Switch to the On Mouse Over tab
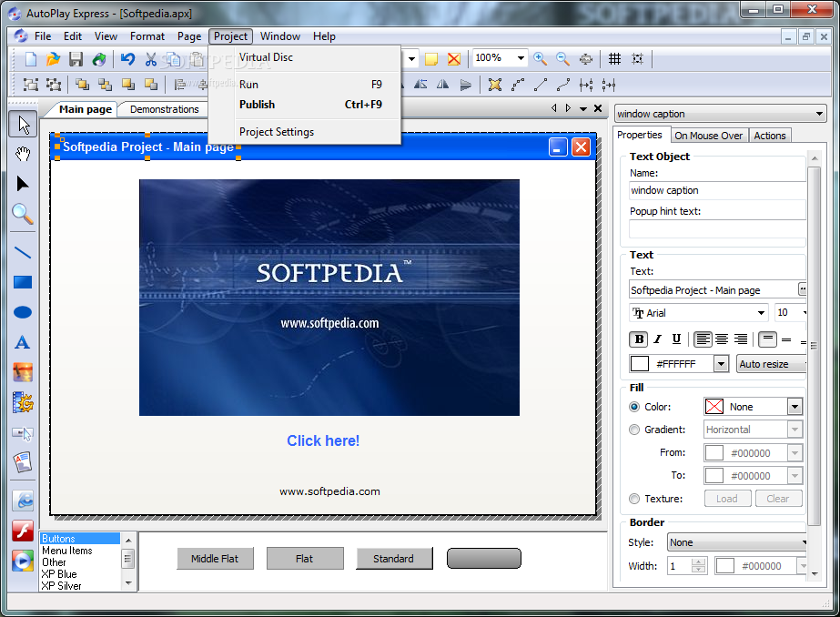The image size is (840, 617). tap(708, 136)
